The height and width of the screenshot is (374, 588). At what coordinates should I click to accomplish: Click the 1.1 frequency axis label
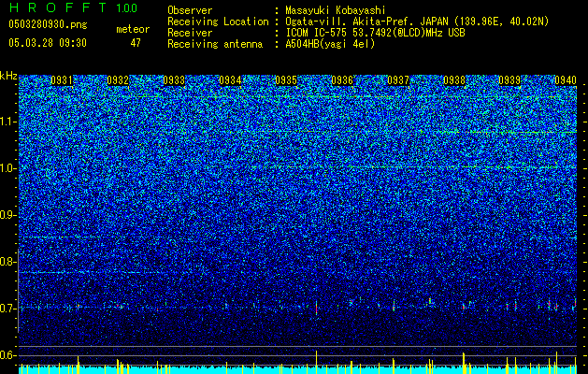pyautogui.click(x=7, y=122)
